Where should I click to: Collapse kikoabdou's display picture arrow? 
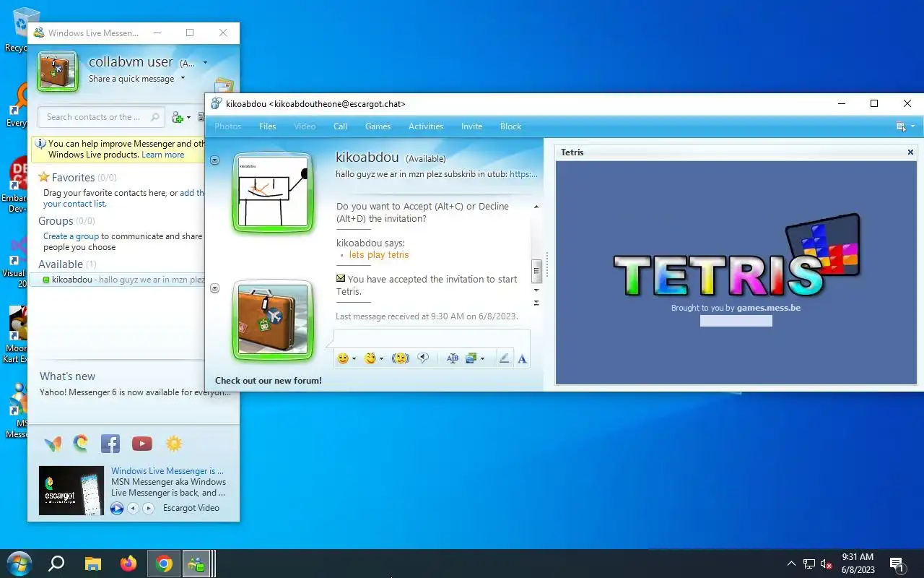[214, 160]
